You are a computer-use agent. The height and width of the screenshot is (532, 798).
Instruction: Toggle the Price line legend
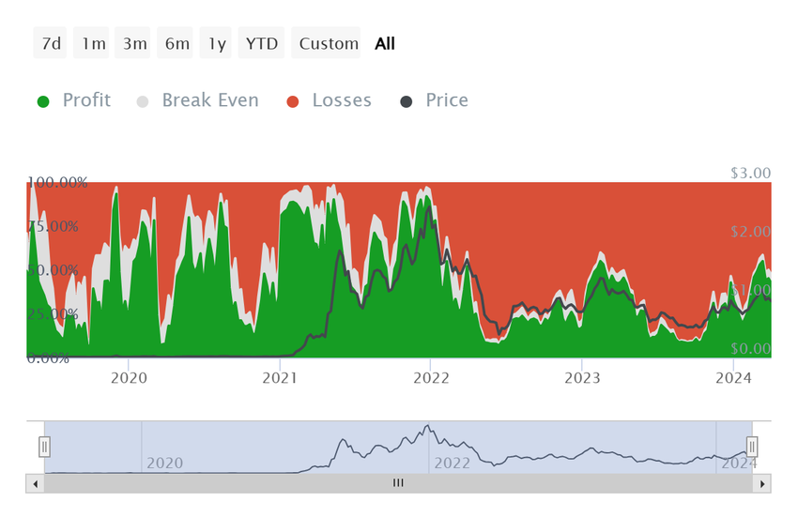pos(434,100)
